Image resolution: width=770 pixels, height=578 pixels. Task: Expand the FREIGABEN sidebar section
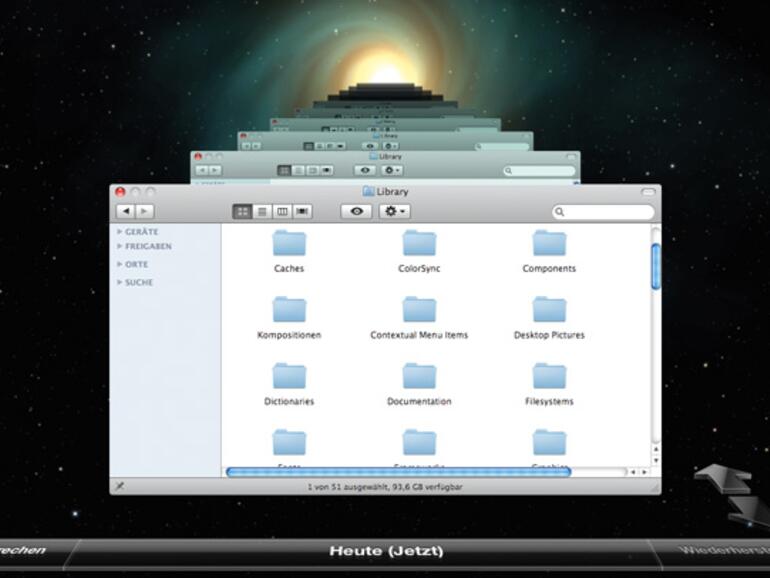coord(119,246)
